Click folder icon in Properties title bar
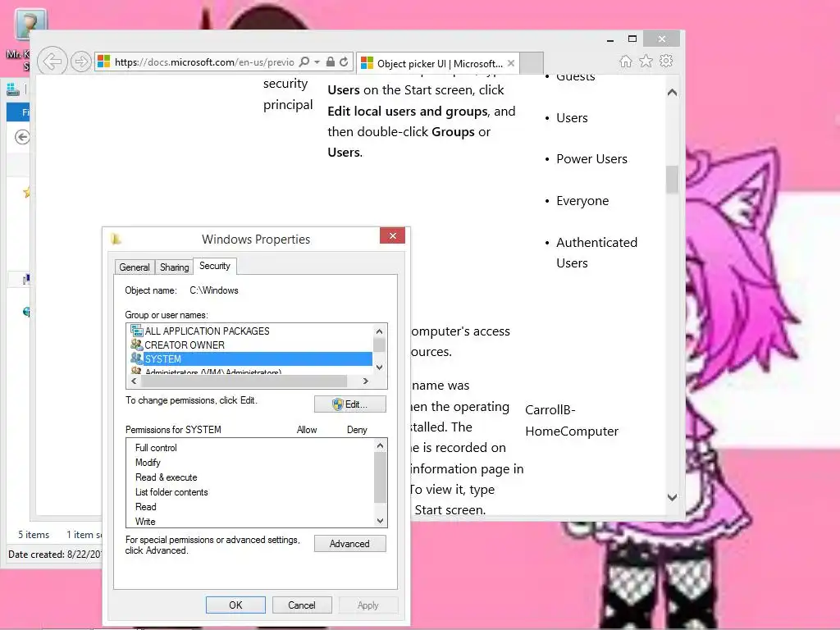The width and height of the screenshot is (840, 630). pos(116,239)
